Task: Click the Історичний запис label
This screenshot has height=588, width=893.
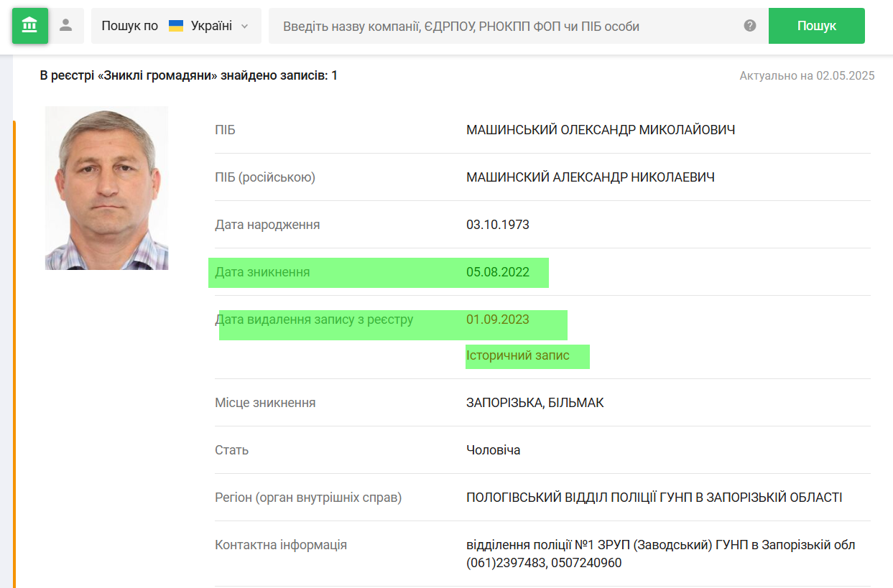Action: pyautogui.click(x=527, y=356)
